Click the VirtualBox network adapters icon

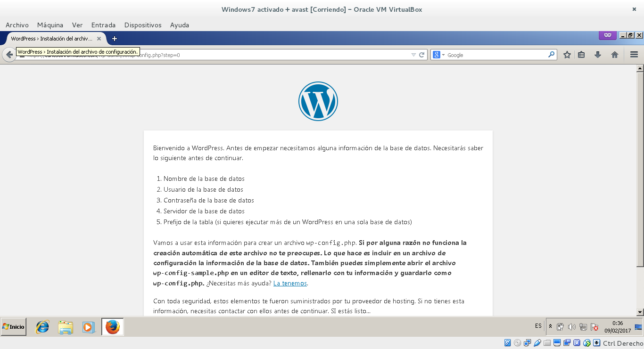click(x=528, y=343)
